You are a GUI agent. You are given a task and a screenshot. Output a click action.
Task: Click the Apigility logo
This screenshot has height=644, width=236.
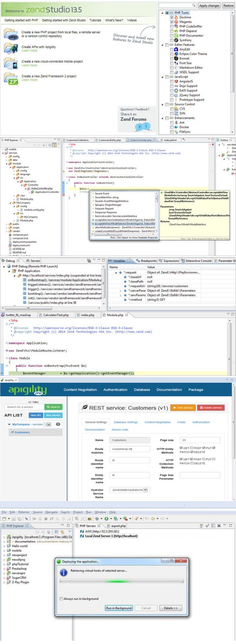(x=28, y=390)
